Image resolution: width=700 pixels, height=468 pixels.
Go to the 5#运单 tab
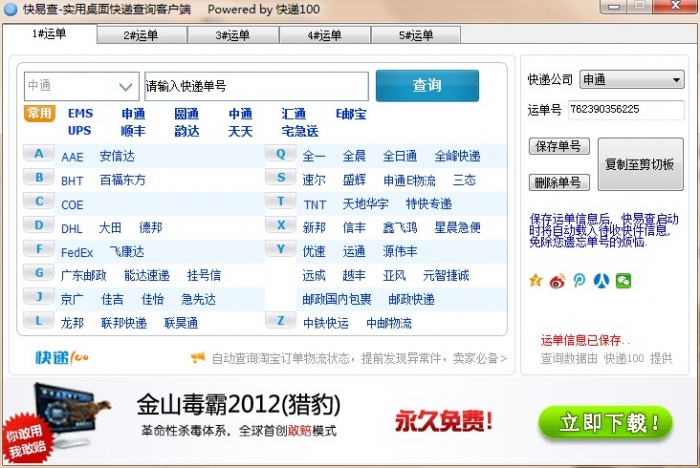416,35
